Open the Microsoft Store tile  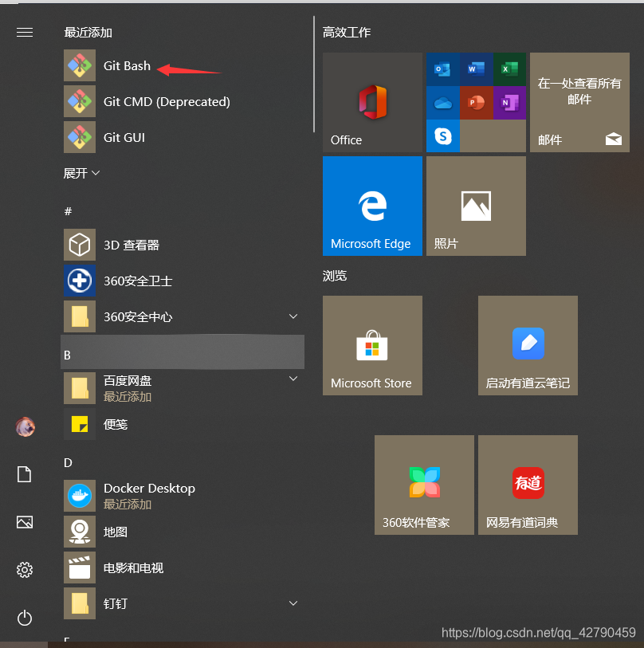click(x=372, y=345)
